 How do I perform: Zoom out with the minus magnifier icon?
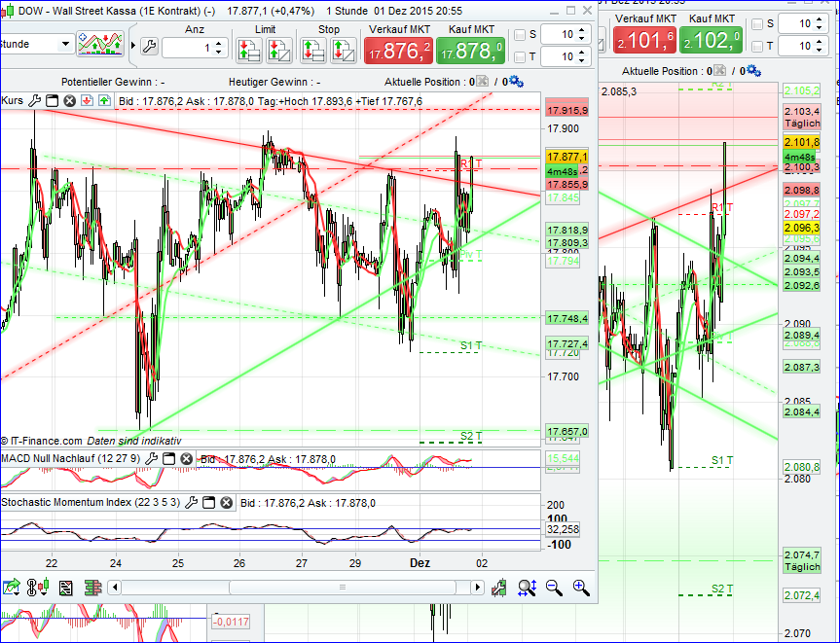click(555, 588)
